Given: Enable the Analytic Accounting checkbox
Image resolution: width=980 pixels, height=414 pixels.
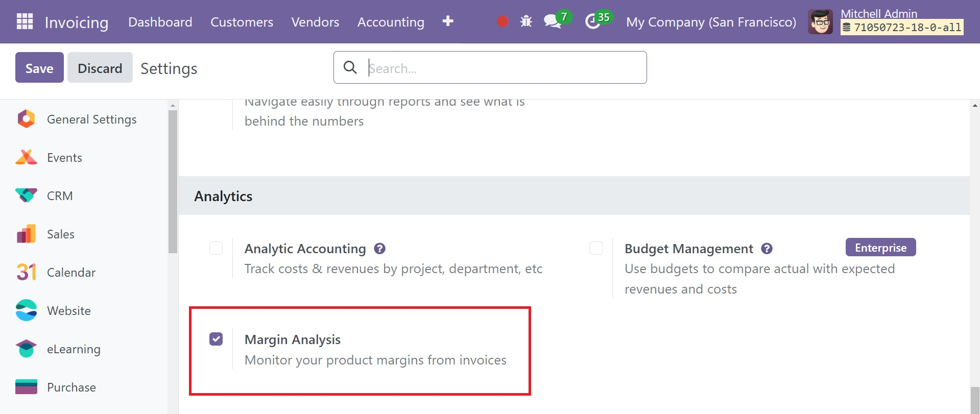Looking at the screenshot, I should [216, 248].
